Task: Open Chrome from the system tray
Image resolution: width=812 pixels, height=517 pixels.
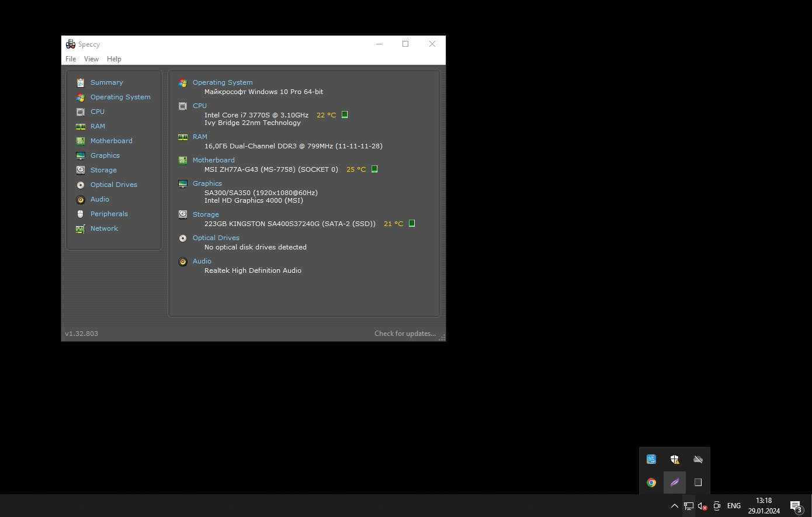Action: click(651, 483)
